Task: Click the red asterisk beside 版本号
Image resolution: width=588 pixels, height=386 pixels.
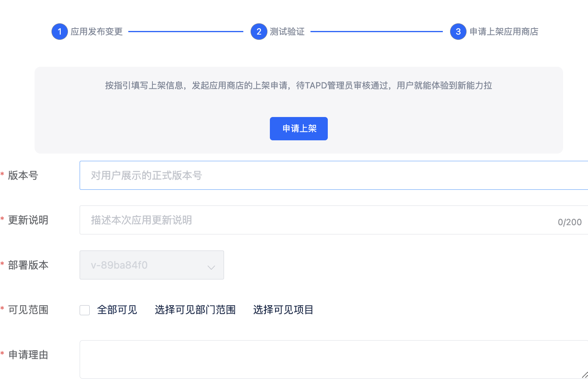Action: [x=3, y=173]
